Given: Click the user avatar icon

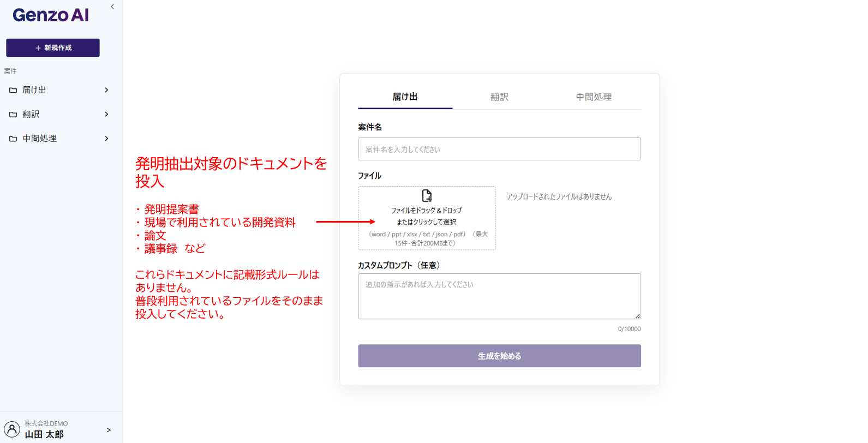Looking at the screenshot, I should coord(12,429).
